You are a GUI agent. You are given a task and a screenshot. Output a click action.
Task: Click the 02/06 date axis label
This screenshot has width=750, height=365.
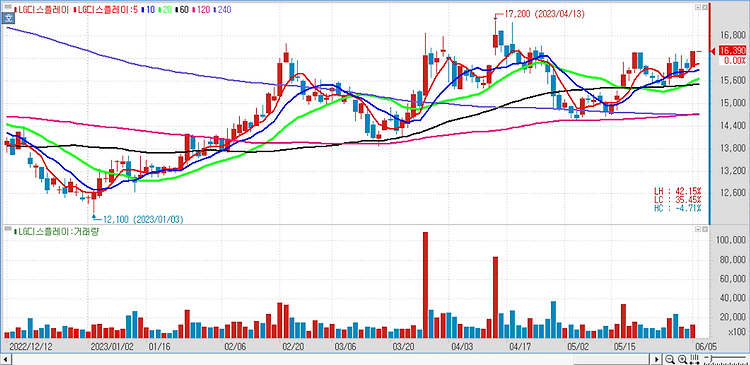tap(235, 345)
